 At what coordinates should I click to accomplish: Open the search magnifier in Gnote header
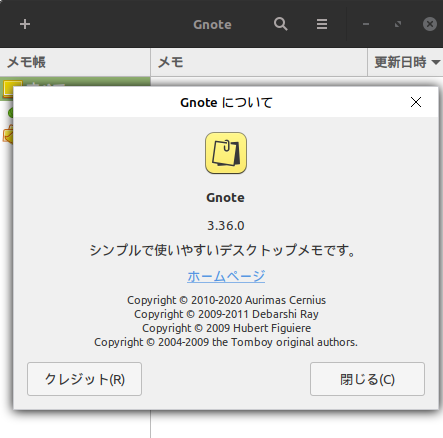pos(281,24)
